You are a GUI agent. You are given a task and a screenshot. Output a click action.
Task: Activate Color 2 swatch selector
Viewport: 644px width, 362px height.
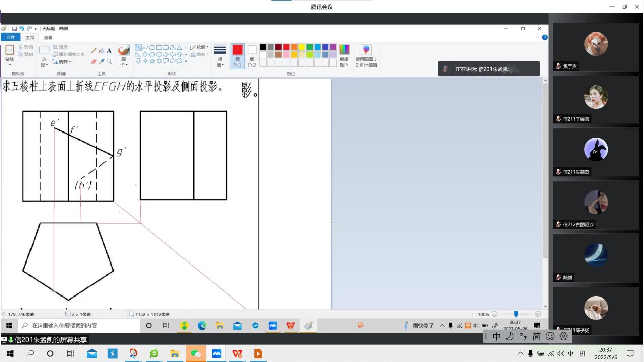pyautogui.click(x=252, y=55)
